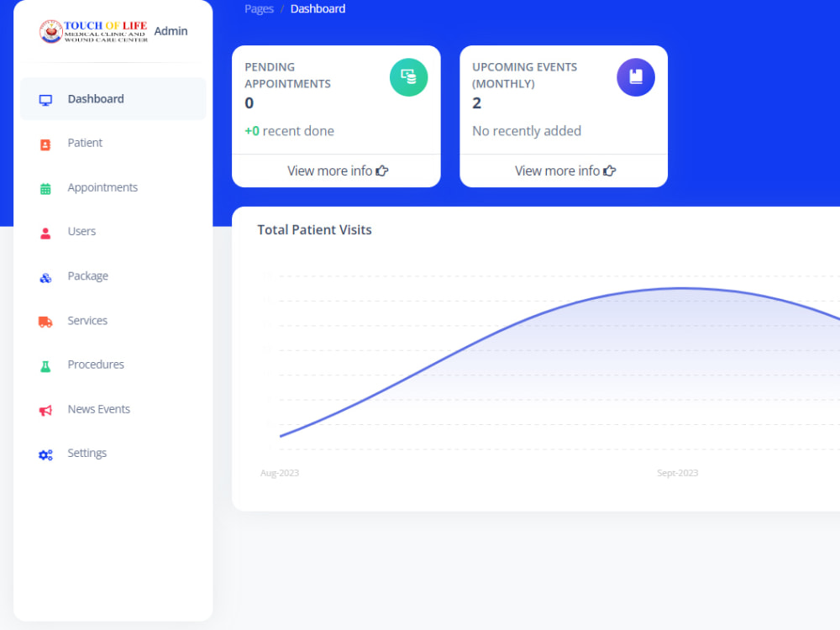This screenshot has height=630, width=840.
Task: Click the Appointments green calendar icon
Action: [45, 188]
